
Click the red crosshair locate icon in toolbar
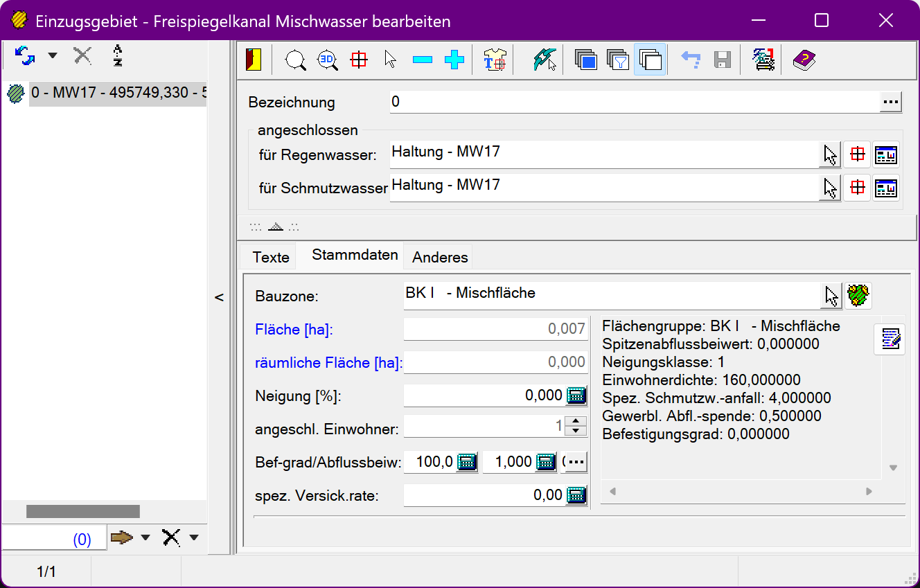358,60
